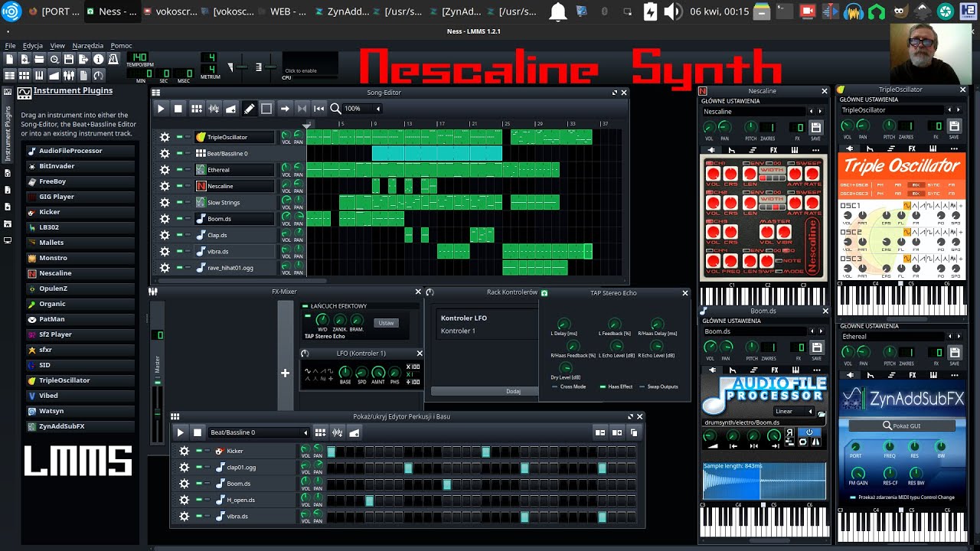Open the View menu

pyautogui.click(x=57, y=45)
